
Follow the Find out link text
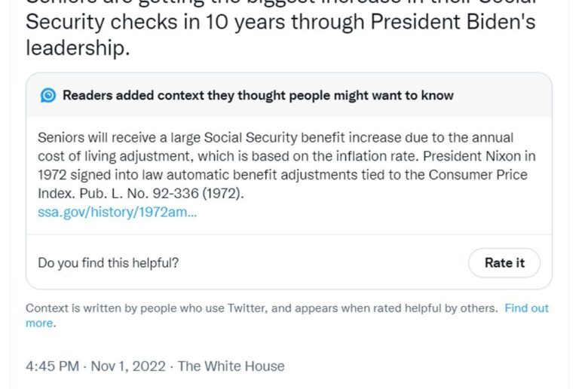tap(526, 308)
